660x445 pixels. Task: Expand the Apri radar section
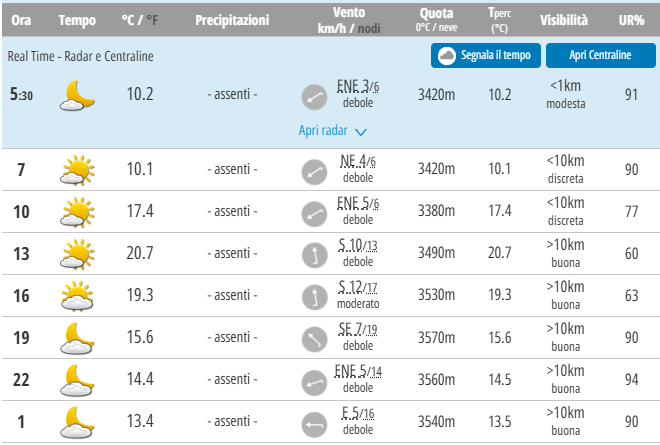click(x=325, y=131)
